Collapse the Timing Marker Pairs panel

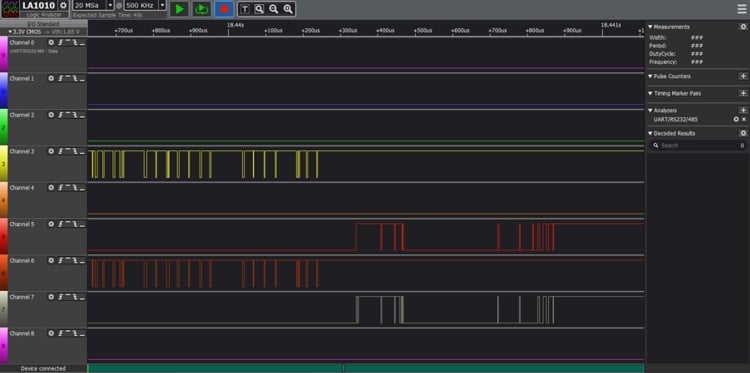[651, 93]
